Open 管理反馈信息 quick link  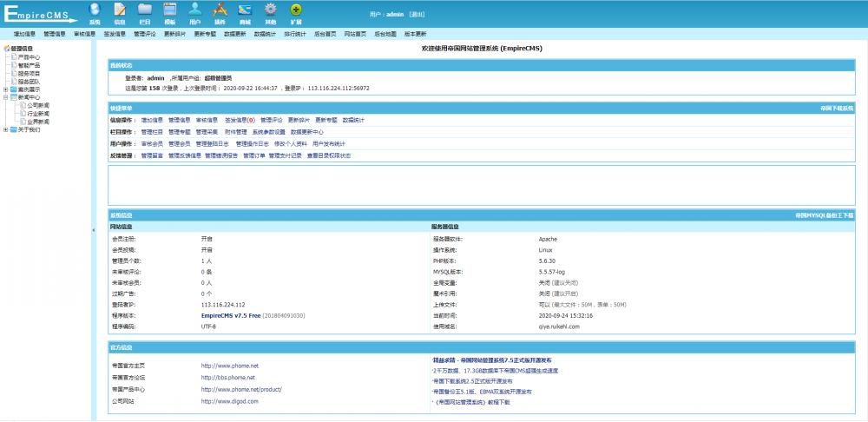[x=185, y=155]
